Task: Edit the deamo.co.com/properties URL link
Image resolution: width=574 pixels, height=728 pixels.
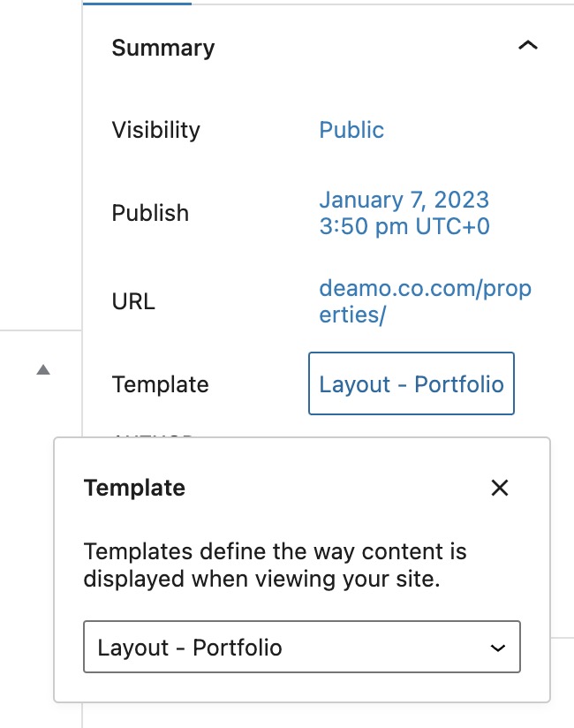Action: [425, 290]
